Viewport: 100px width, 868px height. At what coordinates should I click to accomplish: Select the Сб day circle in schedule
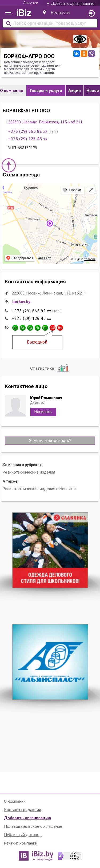tap(53, 328)
